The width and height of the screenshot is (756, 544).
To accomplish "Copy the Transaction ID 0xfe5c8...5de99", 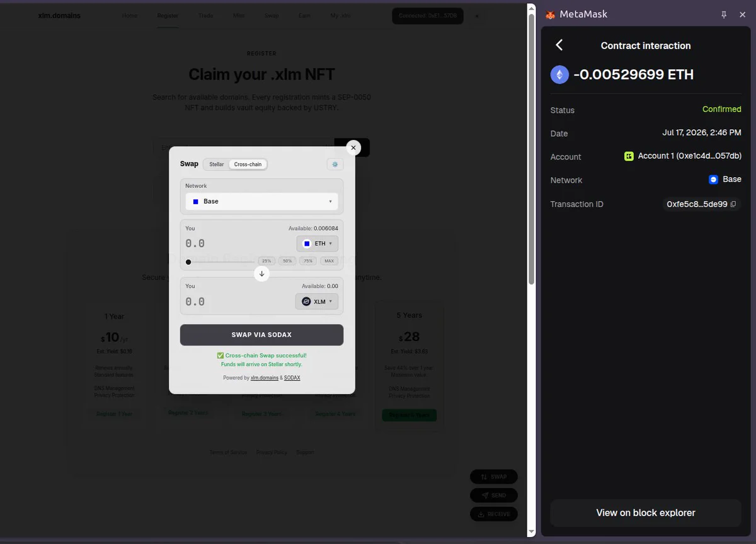I will pos(733,204).
